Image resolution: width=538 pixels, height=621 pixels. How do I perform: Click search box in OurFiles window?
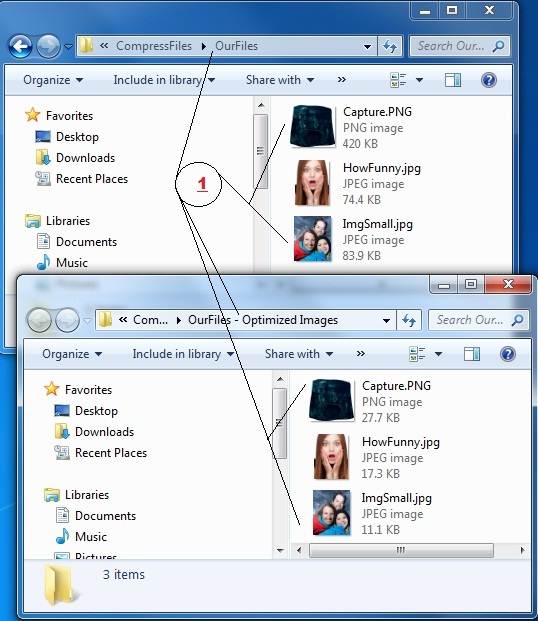pyautogui.click(x=459, y=46)
